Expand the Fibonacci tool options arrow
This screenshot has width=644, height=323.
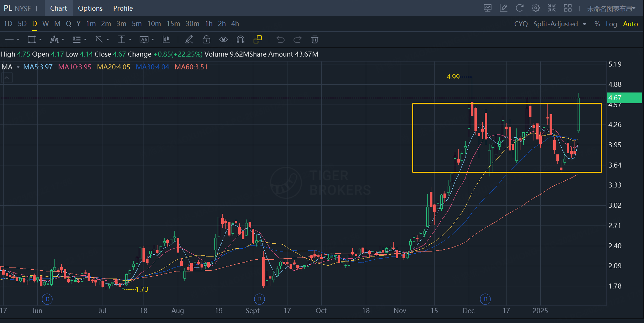85,39
